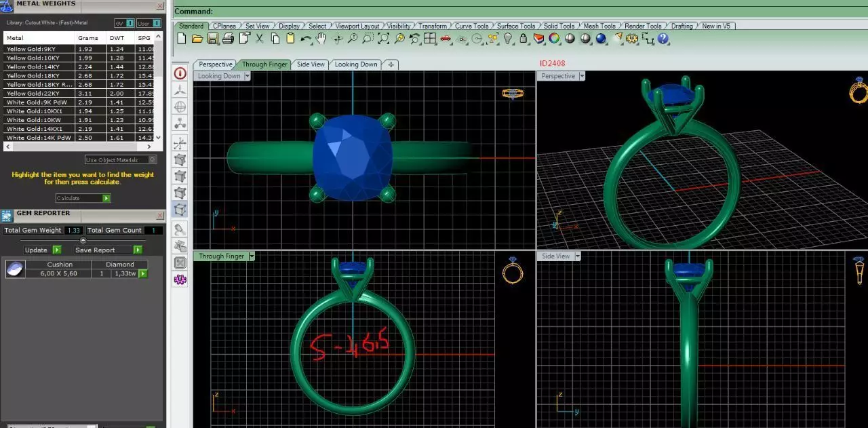
Task: Select the Yellow Gold:14KY row
Action: coord(79,66)
